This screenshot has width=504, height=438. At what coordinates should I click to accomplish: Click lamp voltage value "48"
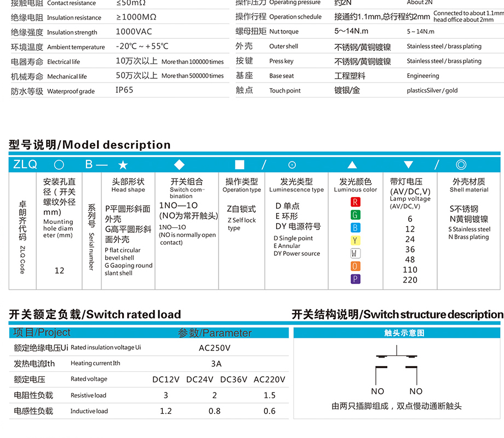pyautogui.click(x=410, y=260)
